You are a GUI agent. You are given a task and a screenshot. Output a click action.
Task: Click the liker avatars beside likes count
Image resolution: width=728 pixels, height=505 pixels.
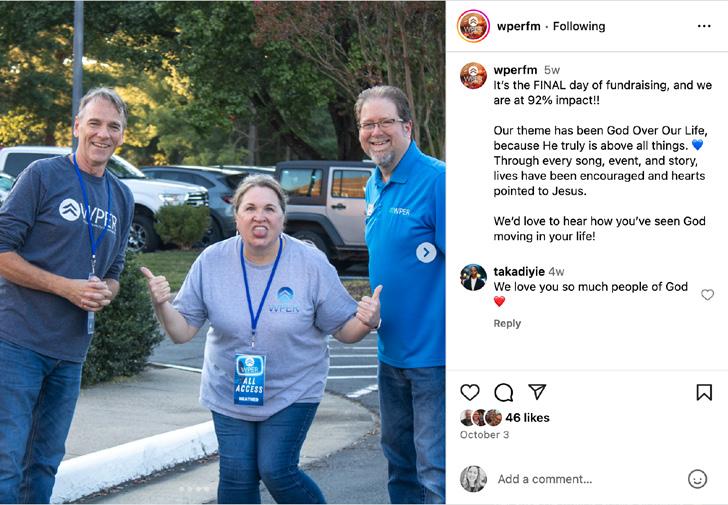coord(481,418)
